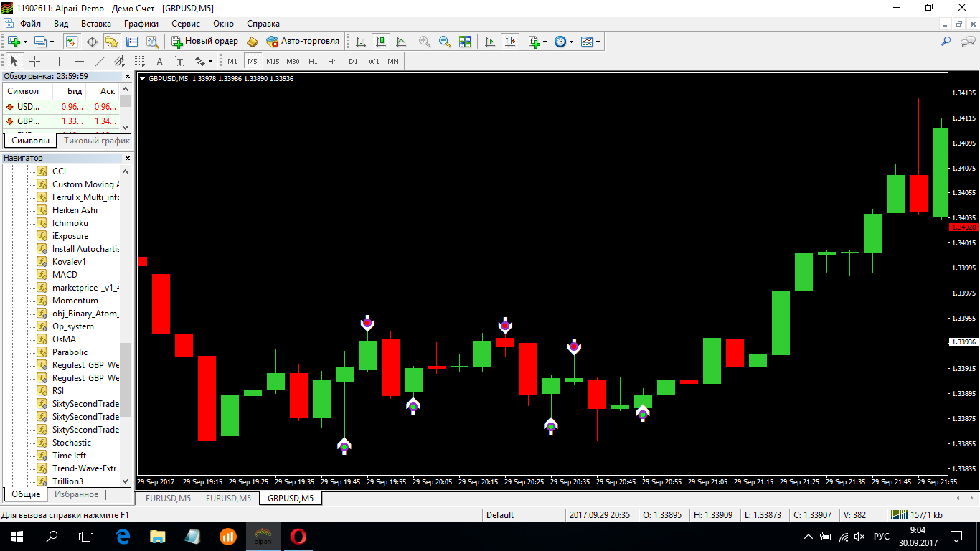Enable the cursor arrow mode
Image resolution: width=980 pixels, height=551 pixels.
(14, 61)
